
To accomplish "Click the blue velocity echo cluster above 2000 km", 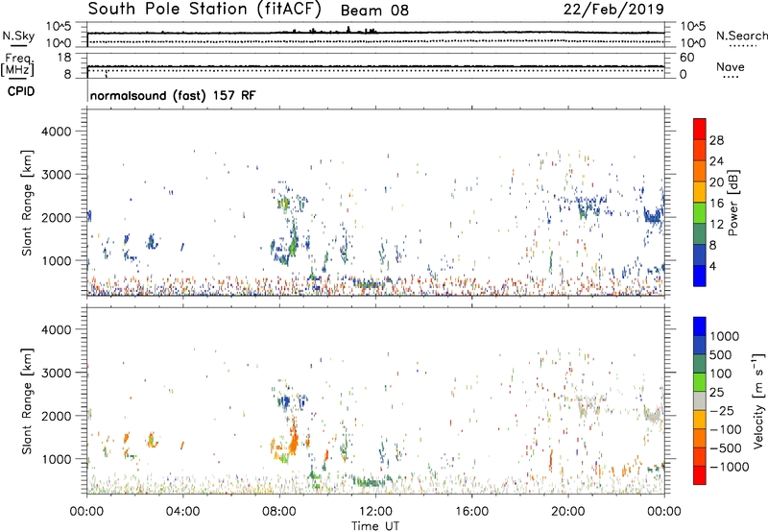I will click(286, 402).
